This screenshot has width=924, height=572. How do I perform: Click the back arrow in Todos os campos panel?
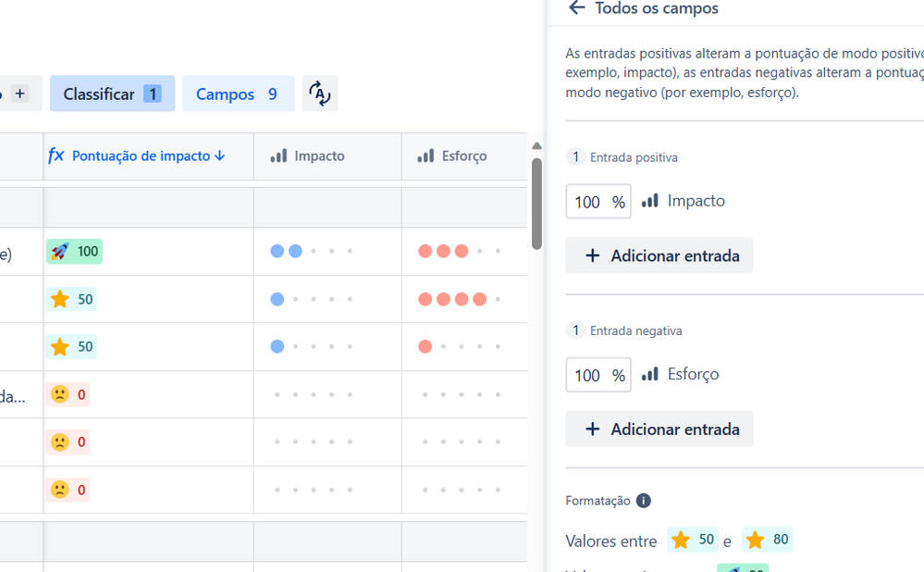576,7
